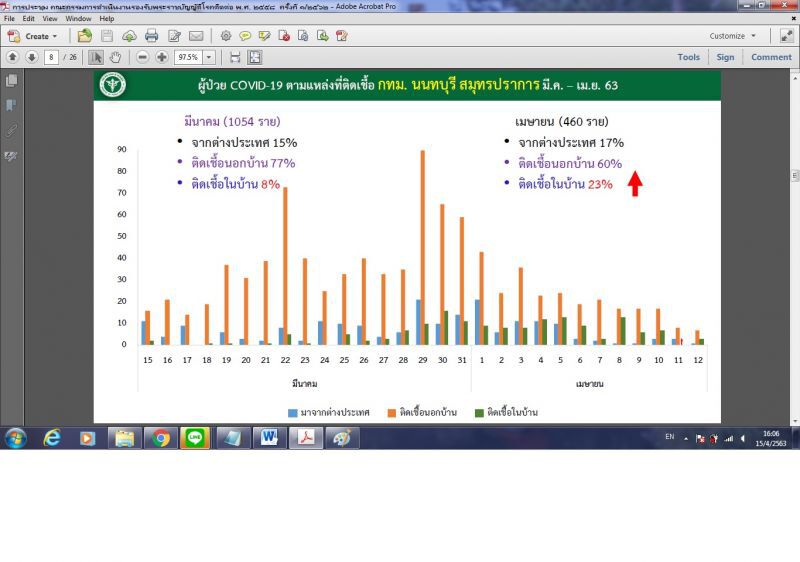Open the File menu
The image size is (800, 562).
tap(9, 18)
